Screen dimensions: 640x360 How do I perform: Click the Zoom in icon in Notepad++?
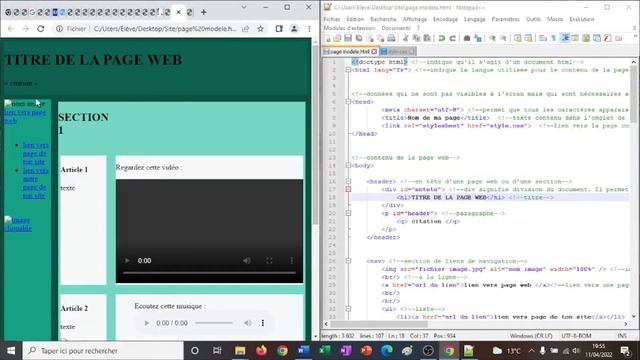(492, 38)
